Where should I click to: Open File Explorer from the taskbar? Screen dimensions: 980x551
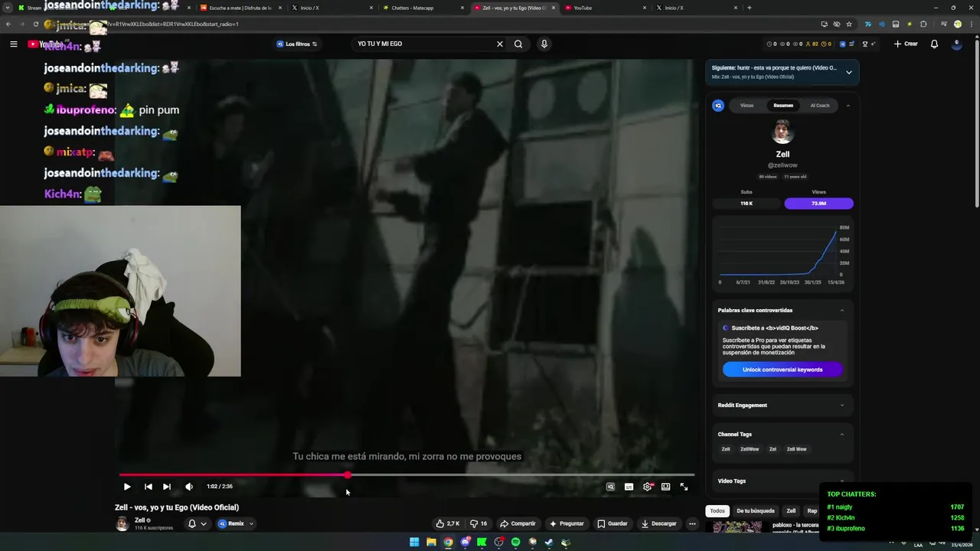pos(431,542)
